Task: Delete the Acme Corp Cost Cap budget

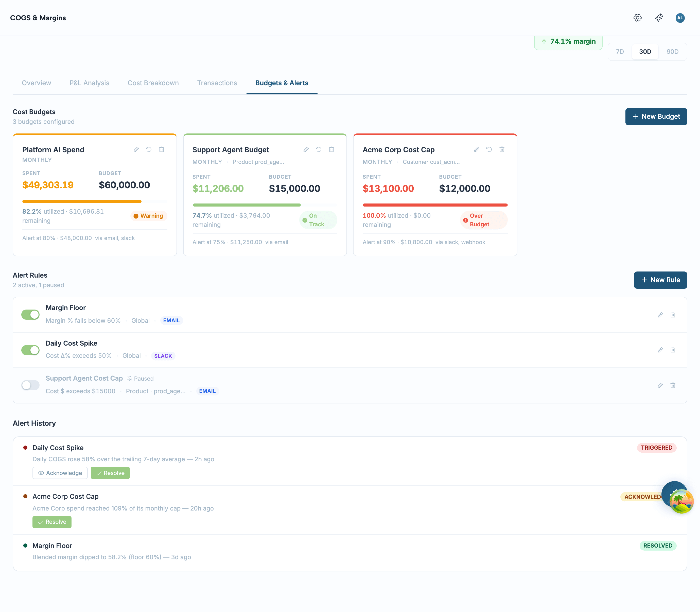Action: tap(502, 149)
